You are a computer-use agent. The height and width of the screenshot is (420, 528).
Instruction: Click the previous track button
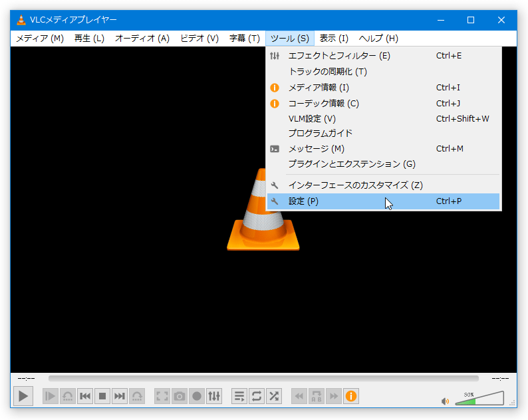click(x=85, y=396)
